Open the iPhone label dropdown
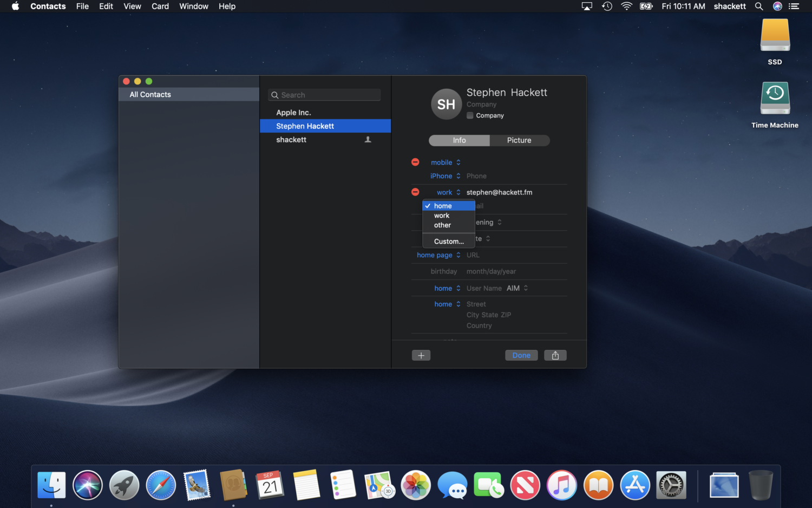 click(445, 175)
